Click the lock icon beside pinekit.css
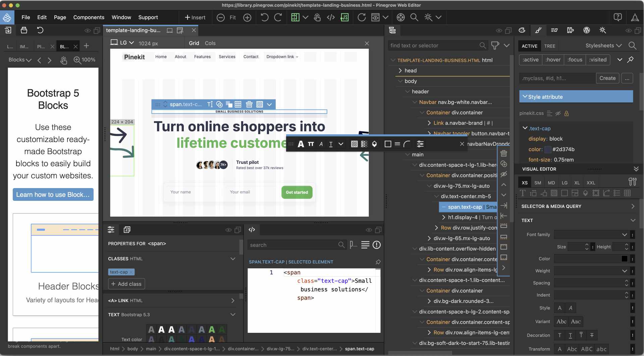The image size is (644, 356). pos(567,114)
